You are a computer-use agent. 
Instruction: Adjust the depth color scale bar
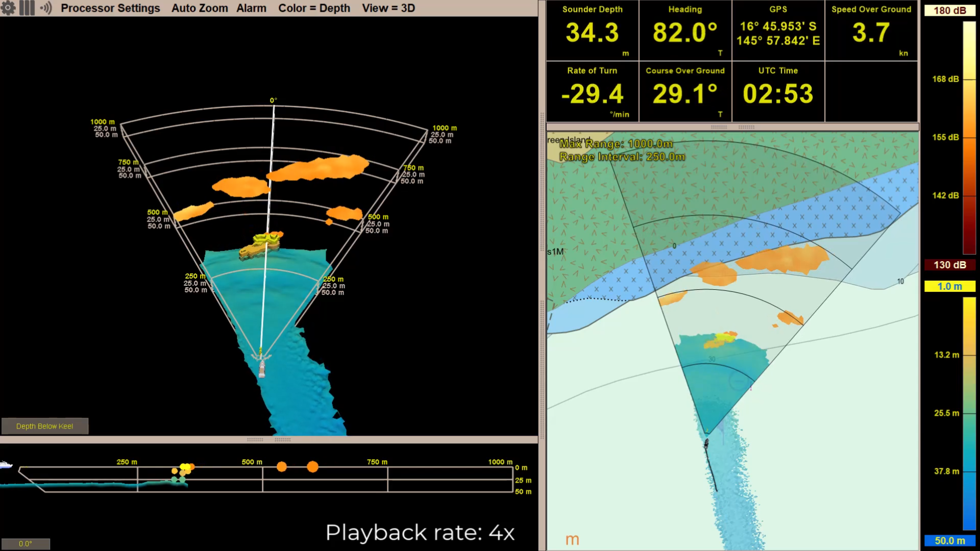pos(969,414)
